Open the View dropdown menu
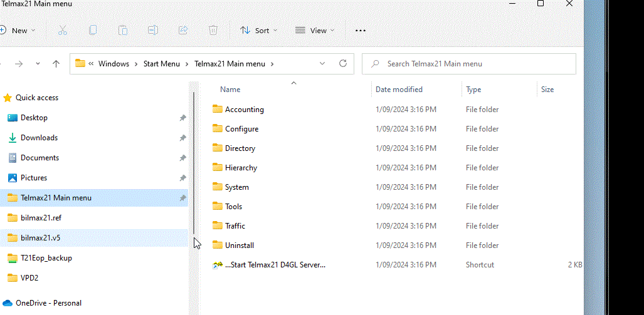 tap(315, 30)
